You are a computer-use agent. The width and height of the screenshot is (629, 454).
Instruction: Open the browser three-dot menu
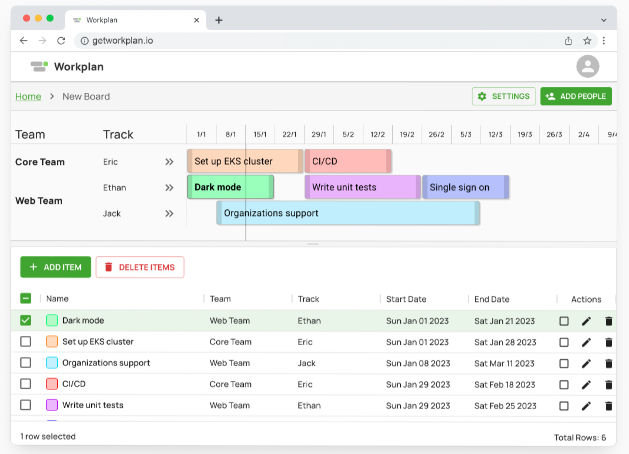[x=604, y=41]
